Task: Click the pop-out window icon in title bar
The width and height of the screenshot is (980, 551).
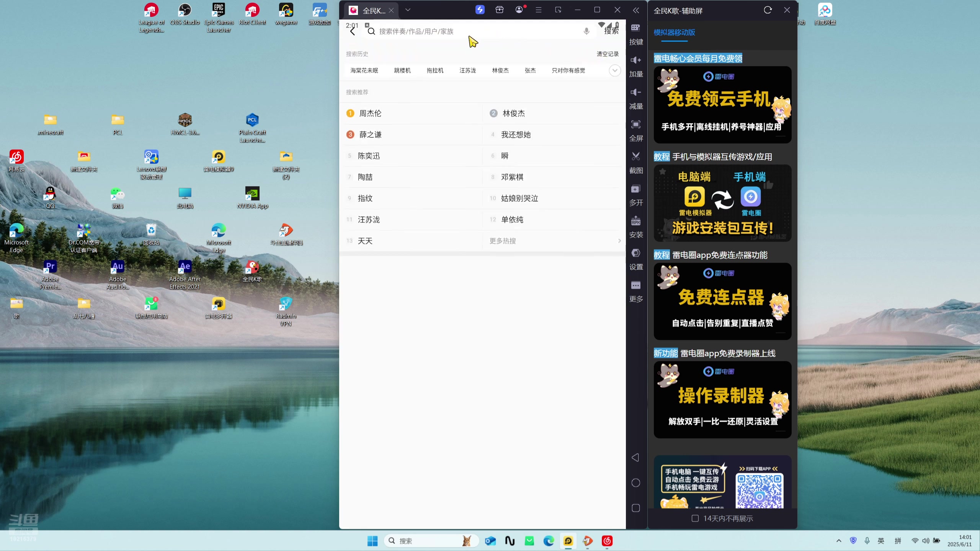Action: pyautogui.click(x=558, y=10)
